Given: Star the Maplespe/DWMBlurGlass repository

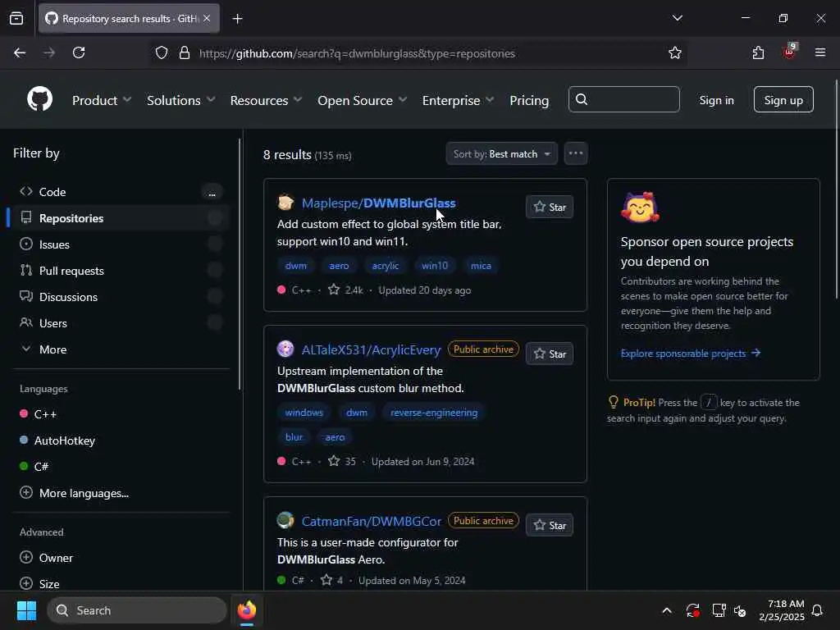Looking at the screenshot, I should [x=550, y=207].
